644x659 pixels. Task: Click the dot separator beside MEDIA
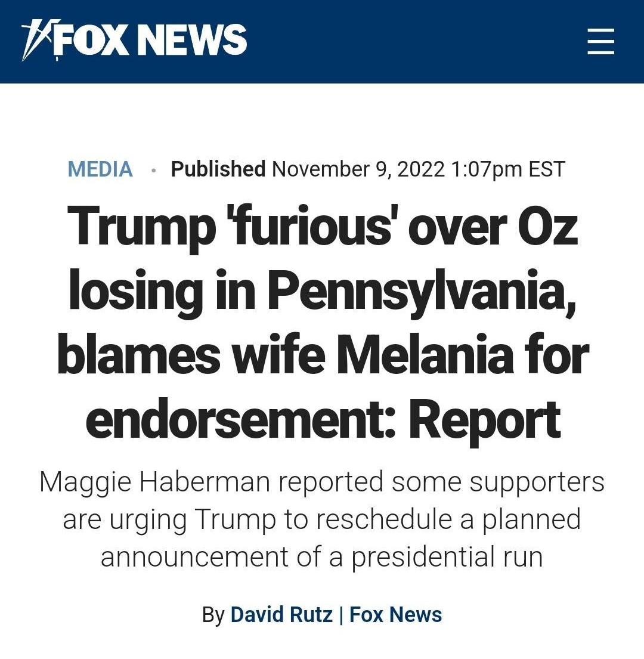click(x=153, y=171)
